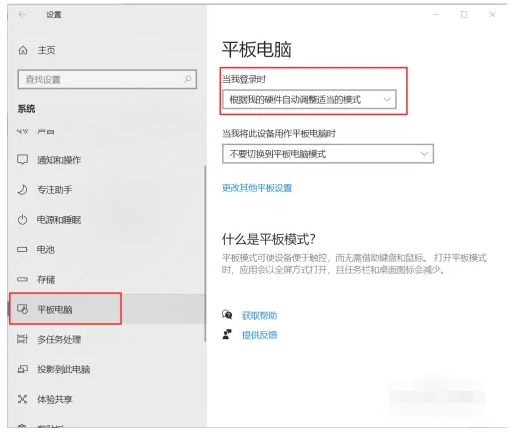The height and width of the screenshot is (432, 515).
Task: Click the 获取帮助 link
Action: [x=259, y=315]
